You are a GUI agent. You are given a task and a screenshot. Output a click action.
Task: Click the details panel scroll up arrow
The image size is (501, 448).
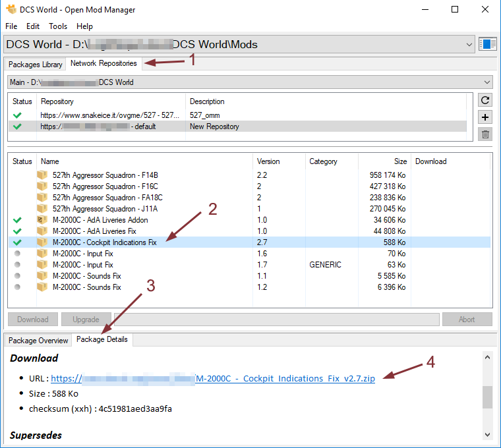pos(487,357)
